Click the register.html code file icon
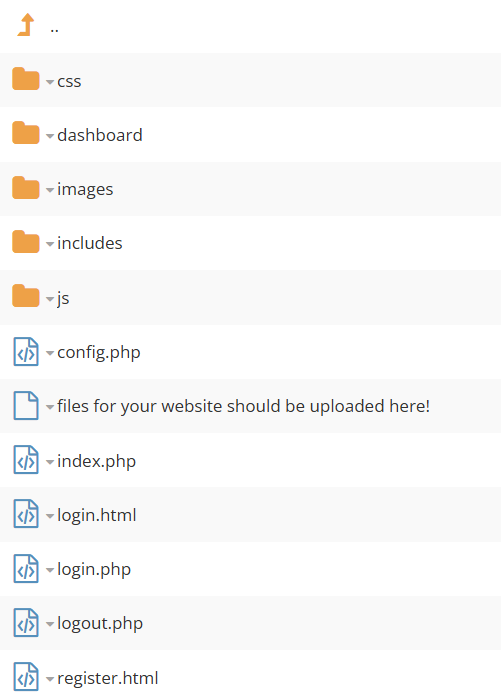The image size is (501, 695). coord(26,677)
